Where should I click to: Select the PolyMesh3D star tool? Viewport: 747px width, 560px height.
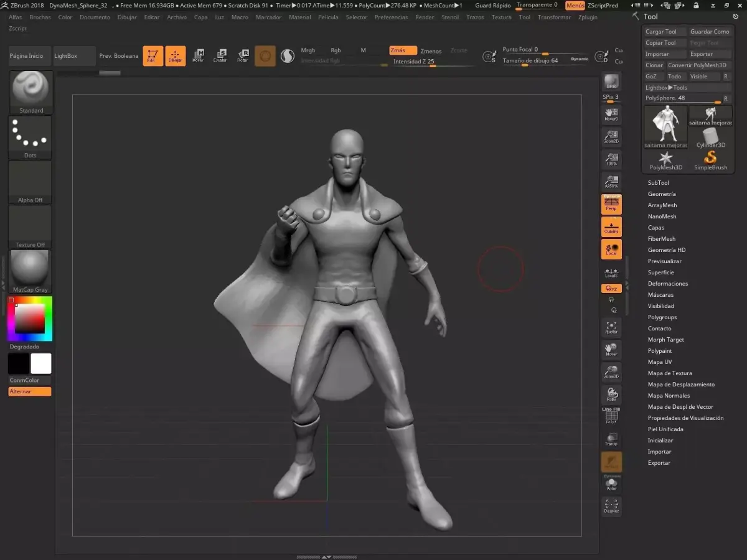666,161
